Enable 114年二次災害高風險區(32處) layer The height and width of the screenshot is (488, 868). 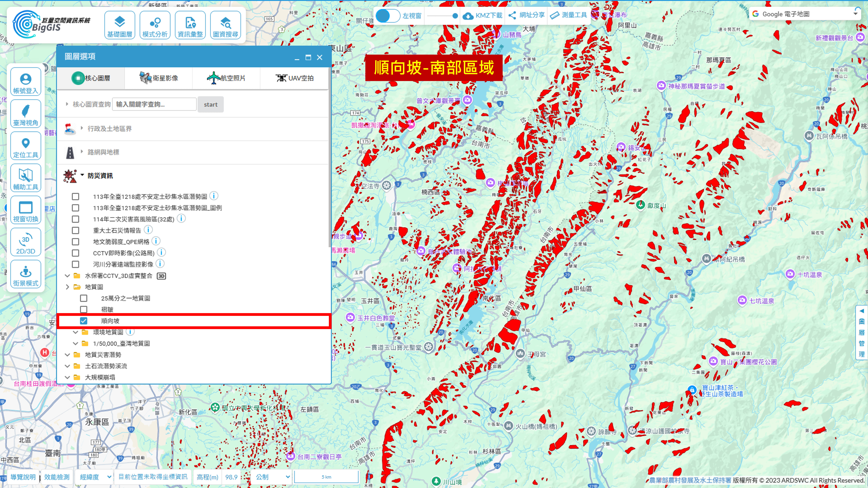(76, 219)
